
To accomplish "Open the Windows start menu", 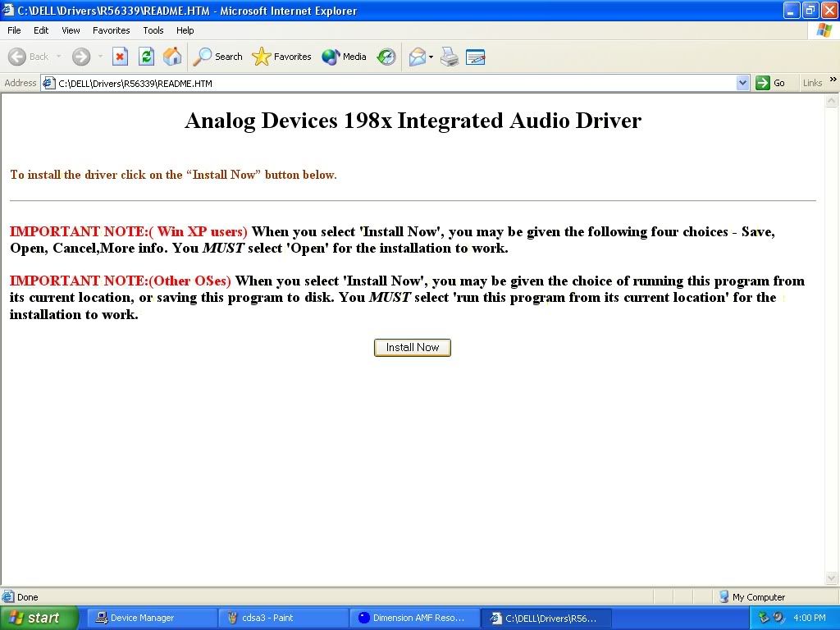I will tap(39, 618).
